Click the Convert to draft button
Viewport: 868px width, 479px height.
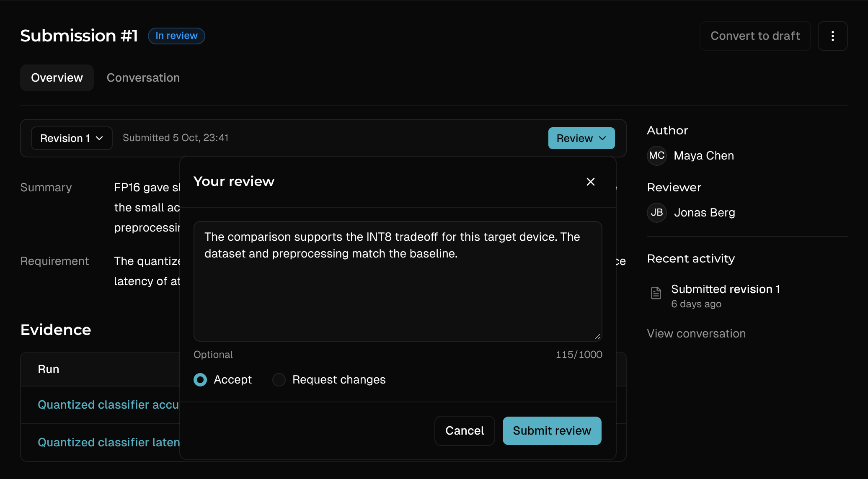(755, 36)
